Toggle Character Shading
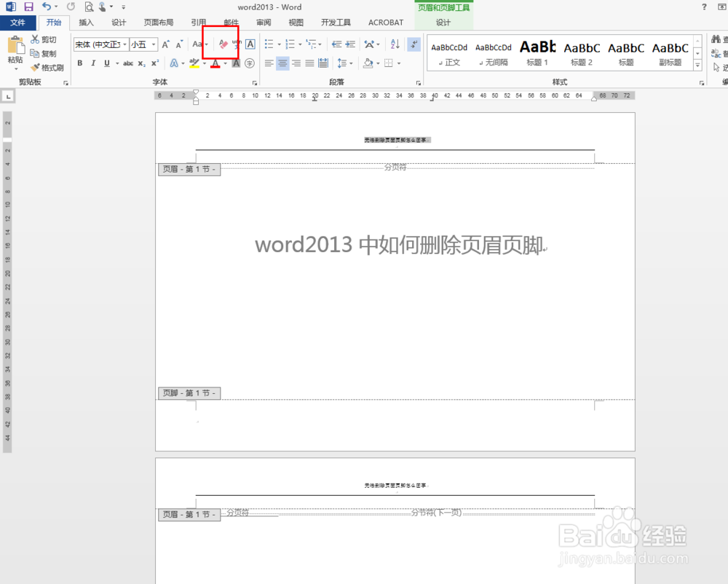Image resolution: width=728 pixels, height=584 pixels. pyautogui.click(x=236, y=63)
